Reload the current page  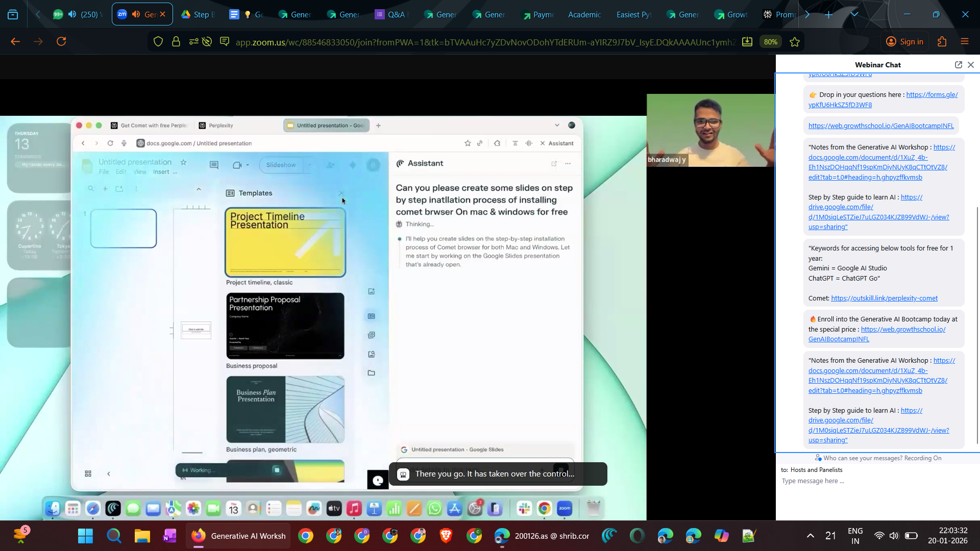61,42
